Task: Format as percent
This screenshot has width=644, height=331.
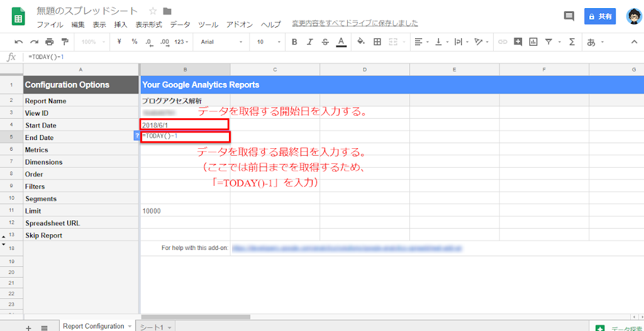Action: [x=135, y=42]
